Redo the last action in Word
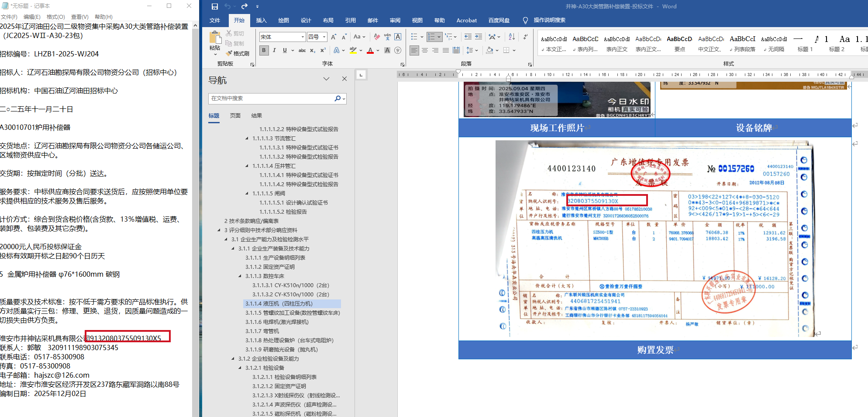This screenshot has height=417, width=868. [244, 7]
